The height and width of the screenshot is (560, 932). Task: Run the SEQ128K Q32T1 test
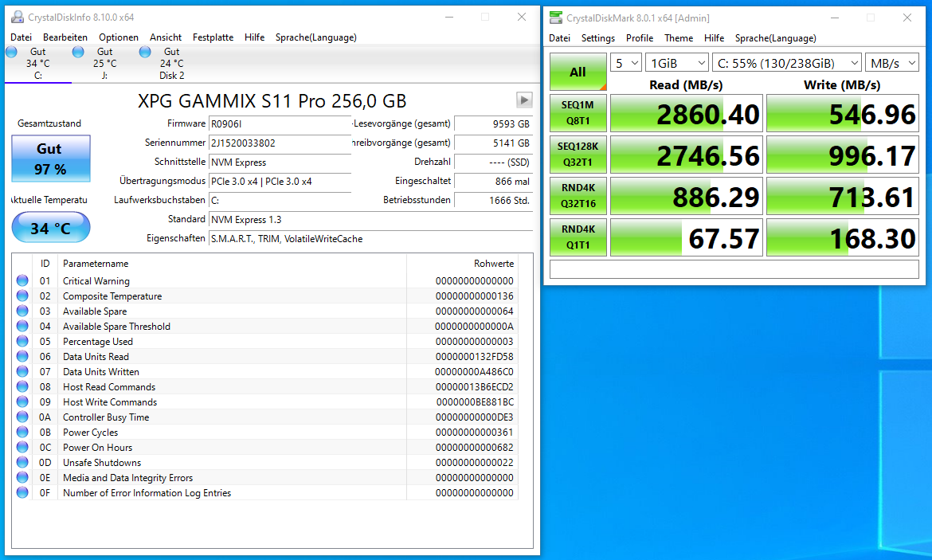tap(578, 155)
